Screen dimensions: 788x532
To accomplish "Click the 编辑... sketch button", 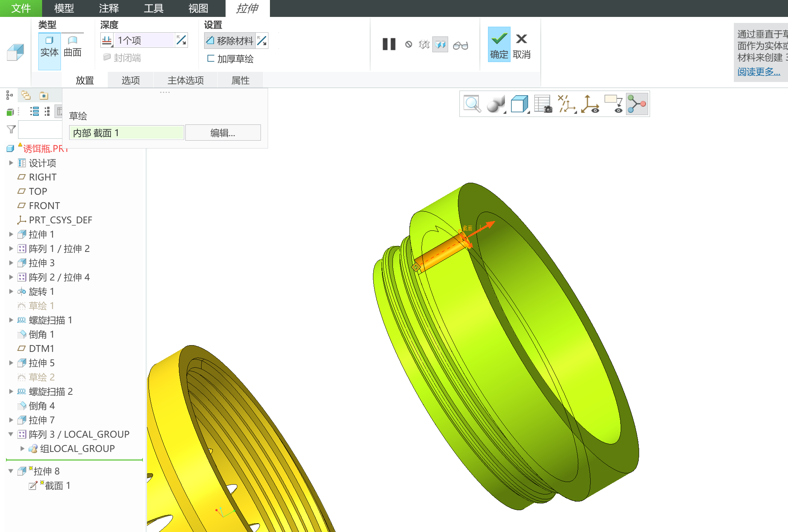I will point(223,133).
